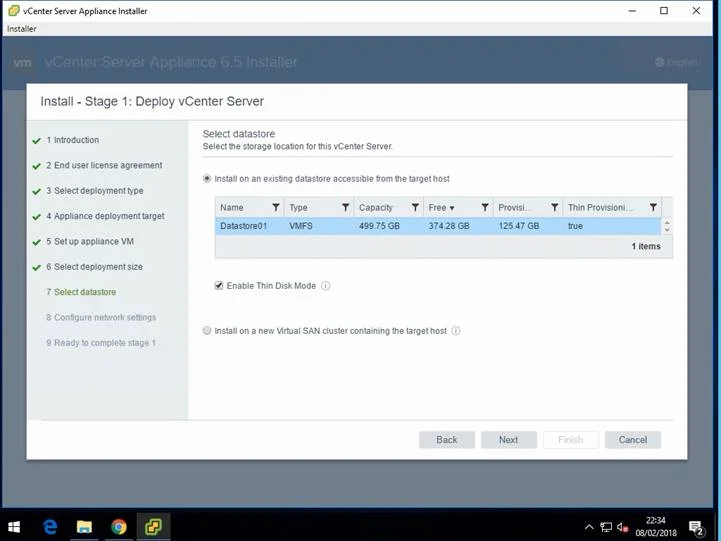Click the Name column header
Screen dimensions: 721x541
pos(232,207)
